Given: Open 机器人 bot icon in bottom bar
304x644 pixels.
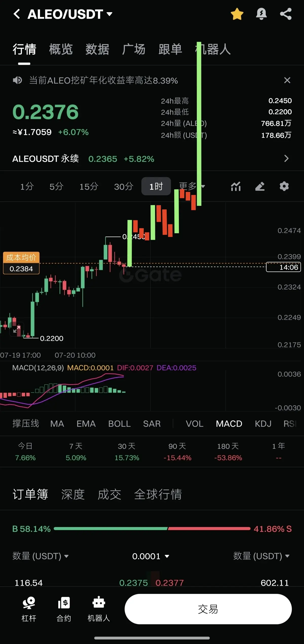Looking at the screenshot, I should click(x=99, y=609).
